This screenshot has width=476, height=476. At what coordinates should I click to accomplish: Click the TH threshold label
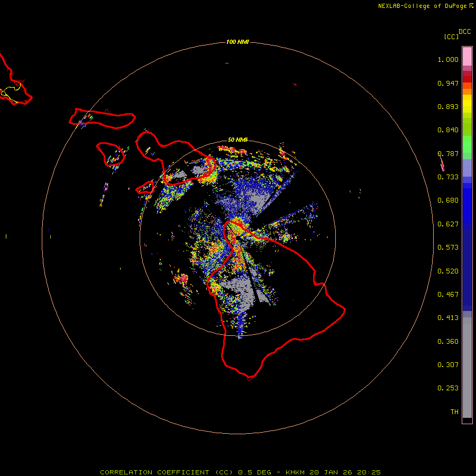point(454,412)
